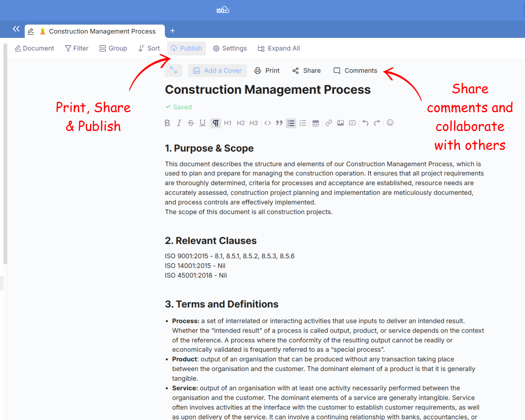Insert a table into the document
Screen dimensions: 525x420
[315, 123]
